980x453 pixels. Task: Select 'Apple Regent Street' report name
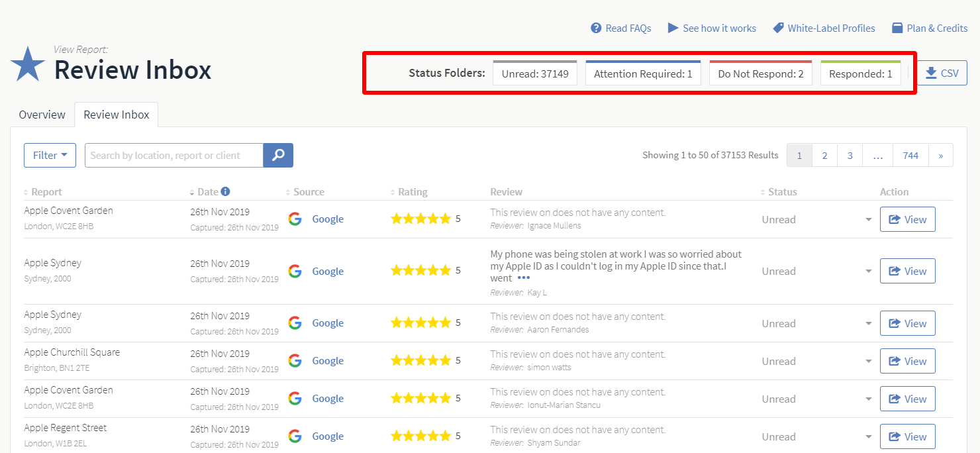(66, 428)
